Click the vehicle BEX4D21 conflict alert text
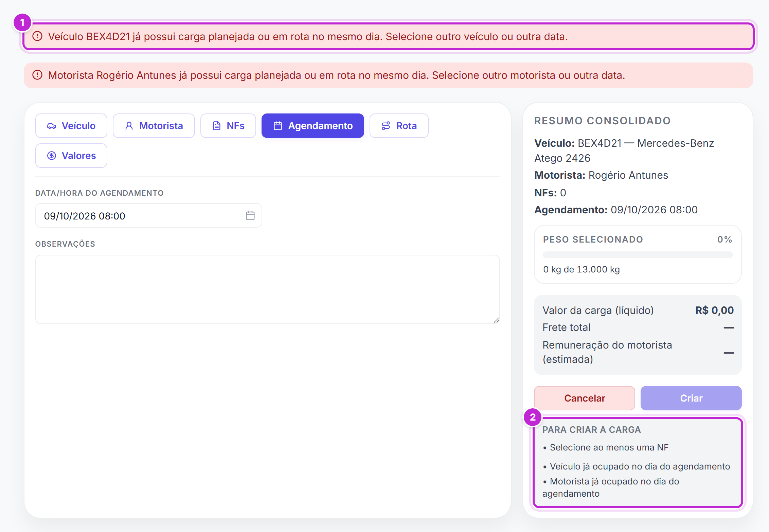769x532 pixels. 308,36
